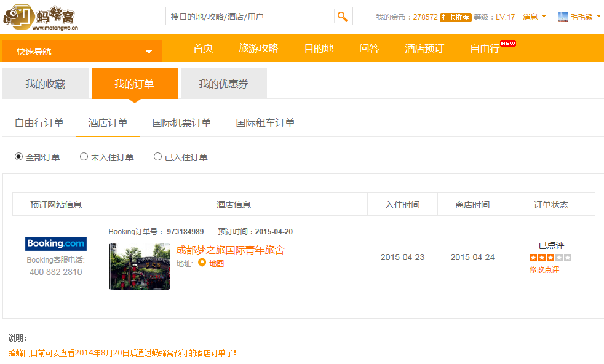Screen dimensions: 604x364
Task: Click the Mafengwo logo
Action: [41, 17]
